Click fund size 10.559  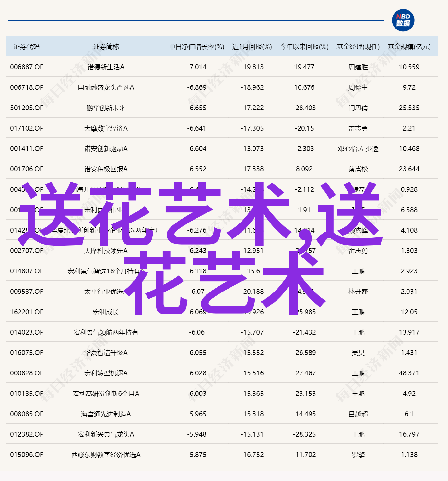(x=409, y=67)
